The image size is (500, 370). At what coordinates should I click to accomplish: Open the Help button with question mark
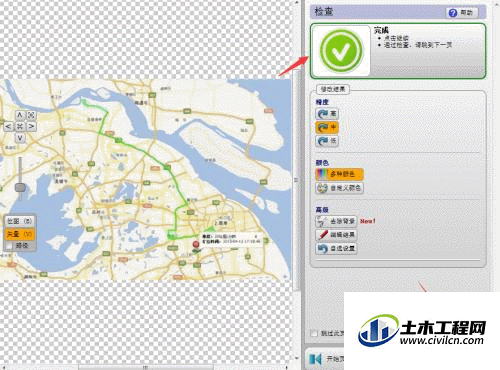(462, 13)
